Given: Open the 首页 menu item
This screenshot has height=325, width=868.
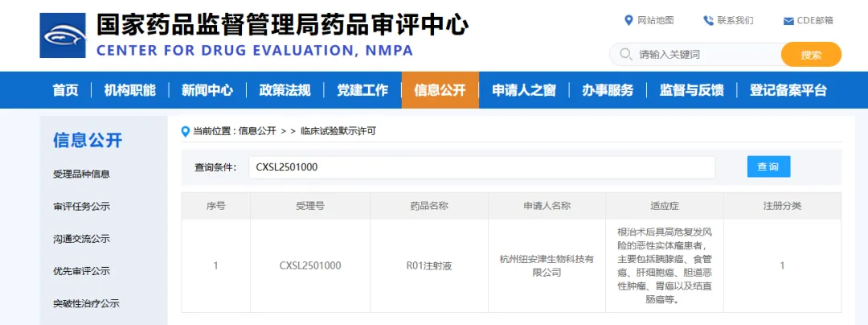Looking at the screenshot, I should click(x=66, y=90).
